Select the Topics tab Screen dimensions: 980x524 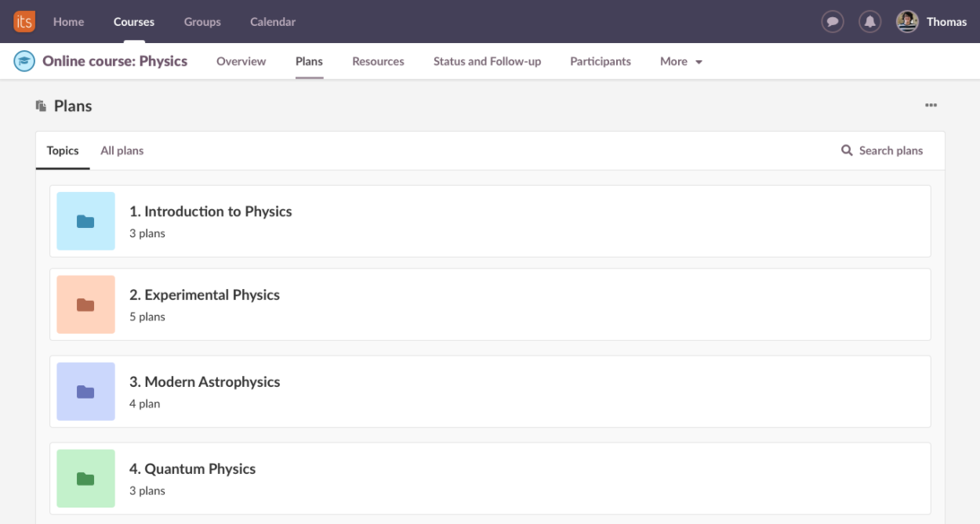click(63, 150)
